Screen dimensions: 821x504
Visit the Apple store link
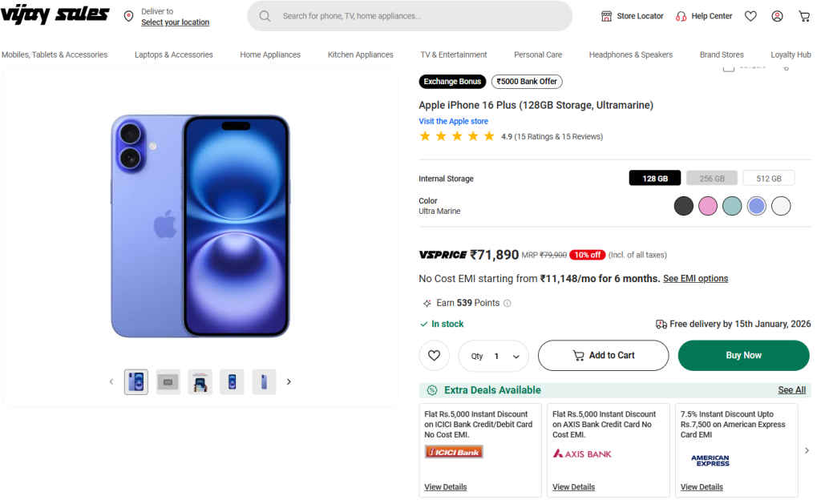point(453,122)
